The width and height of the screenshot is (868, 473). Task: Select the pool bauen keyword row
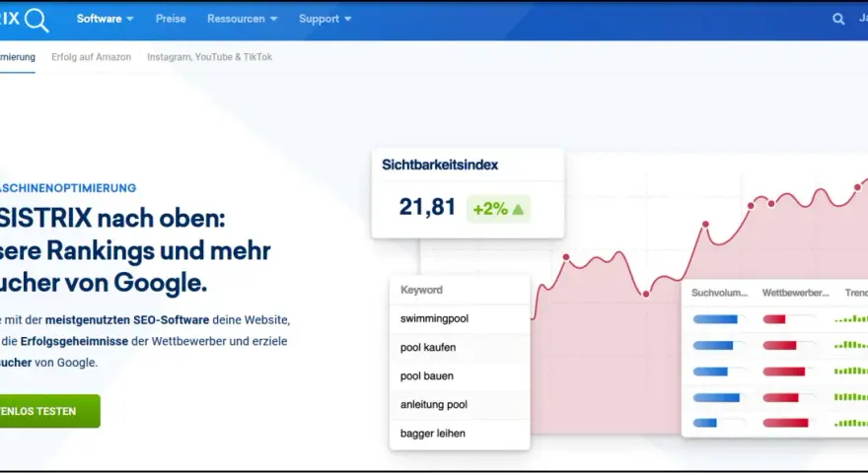[460, 376]
